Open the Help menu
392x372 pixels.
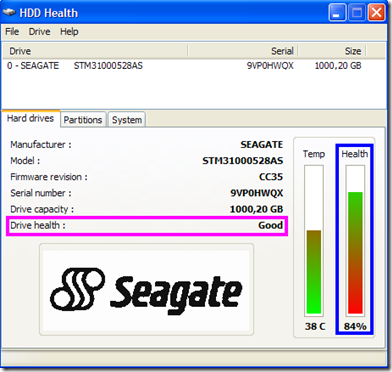(69, 32)
